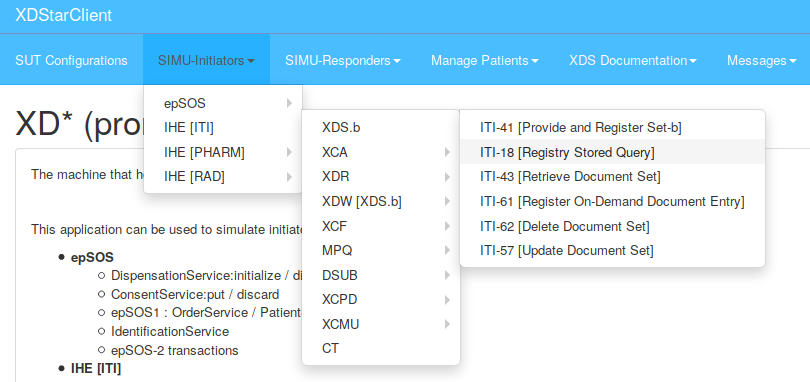The image size is (810, 382).
Task: Expand the epSOS submenu
Action: point(223,103)
